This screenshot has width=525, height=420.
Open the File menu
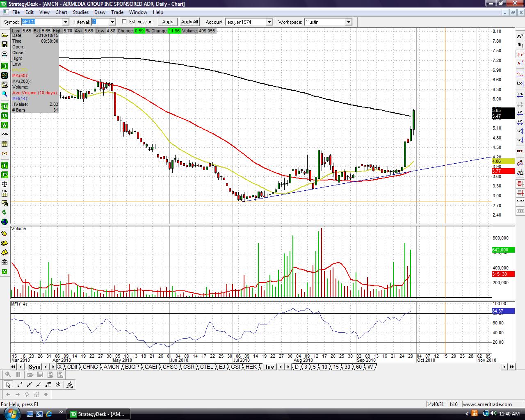(x=16, y=12)
